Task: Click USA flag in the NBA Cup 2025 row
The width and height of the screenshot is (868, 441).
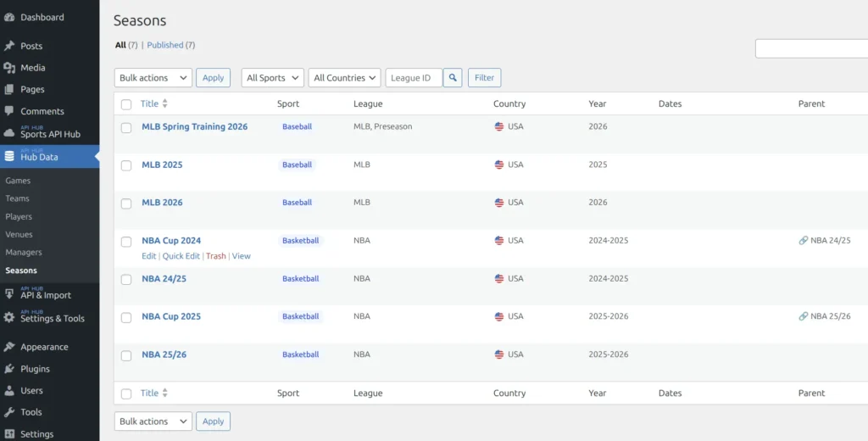Action: (499, 316)
